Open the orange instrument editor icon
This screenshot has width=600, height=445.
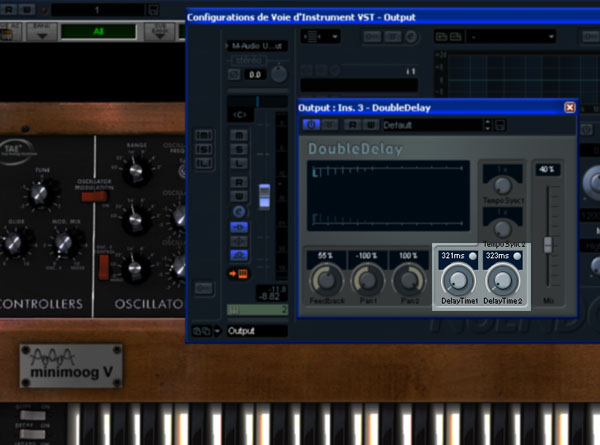click(x=238, y=274)
